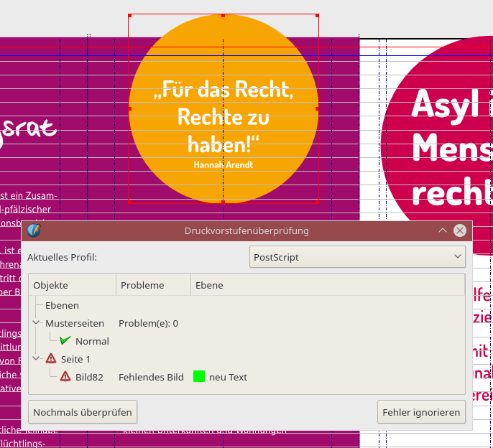Collapse the Musterseiten tree node
493x448 pixels.
pyautogui.click(x=36, y=324)
